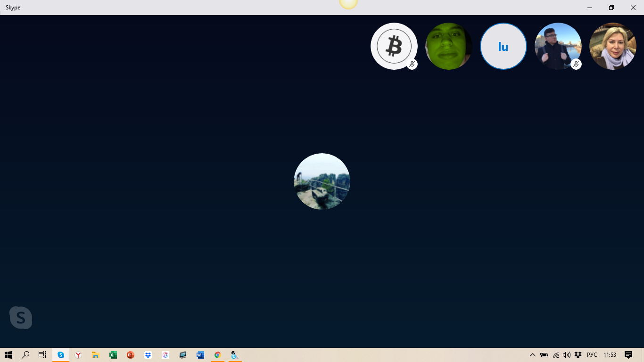Switch to Google Chrome in taskbar
The width and height of the screenshot is (644, 362).
(217, 355)
